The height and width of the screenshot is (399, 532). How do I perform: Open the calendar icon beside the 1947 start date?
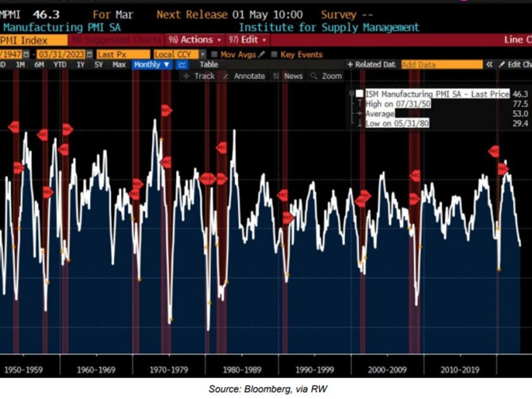pyautogui.click(x=26, y=54)
